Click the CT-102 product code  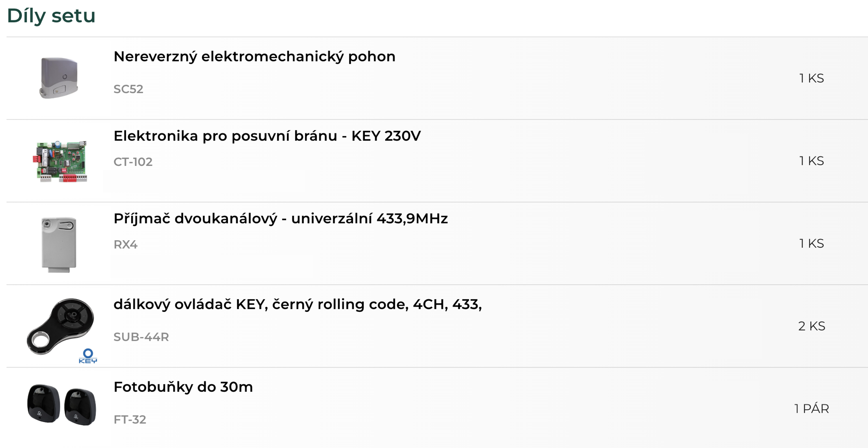133,162
